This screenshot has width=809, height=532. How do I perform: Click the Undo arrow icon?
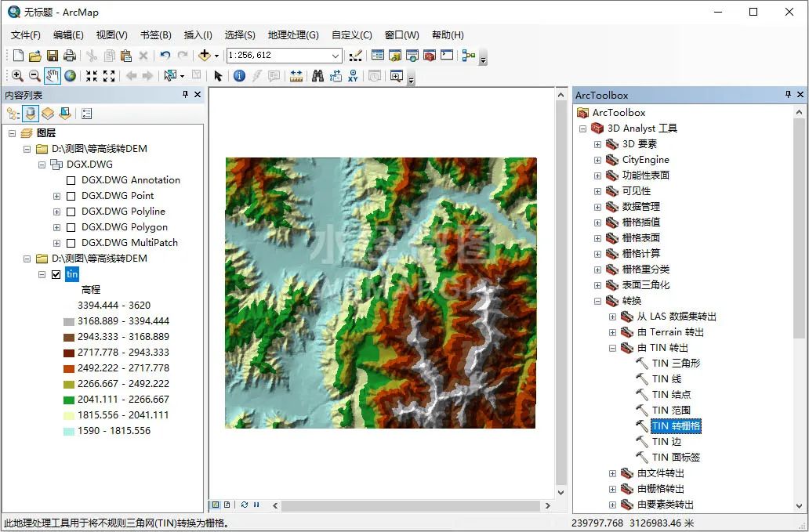[x=165, y=55]
